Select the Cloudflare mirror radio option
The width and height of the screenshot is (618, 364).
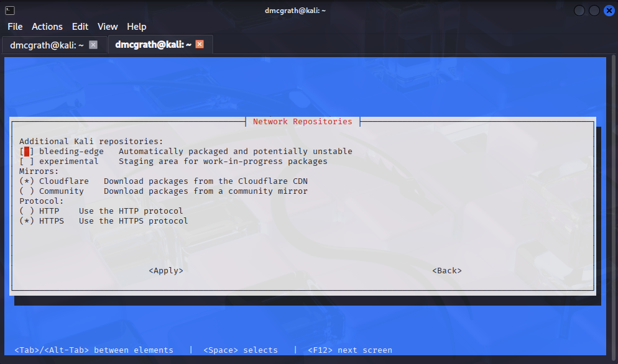click(x=27, y=181)
